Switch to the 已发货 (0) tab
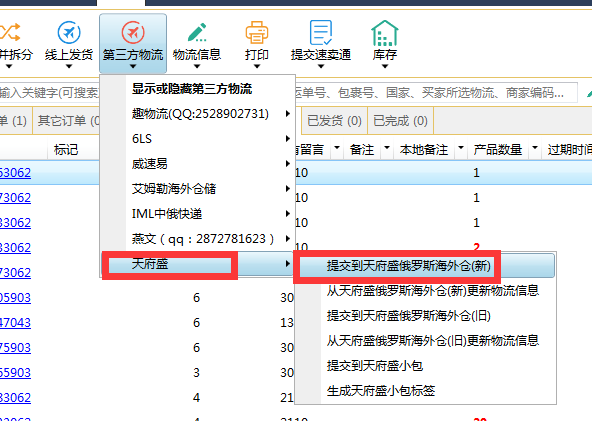Screen dimensions: 592x421 click(335, 121)
